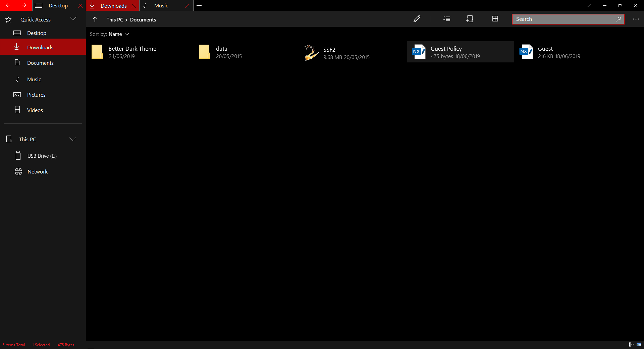
Task: Switch to the Desktop tab
Action: [58, 5]
